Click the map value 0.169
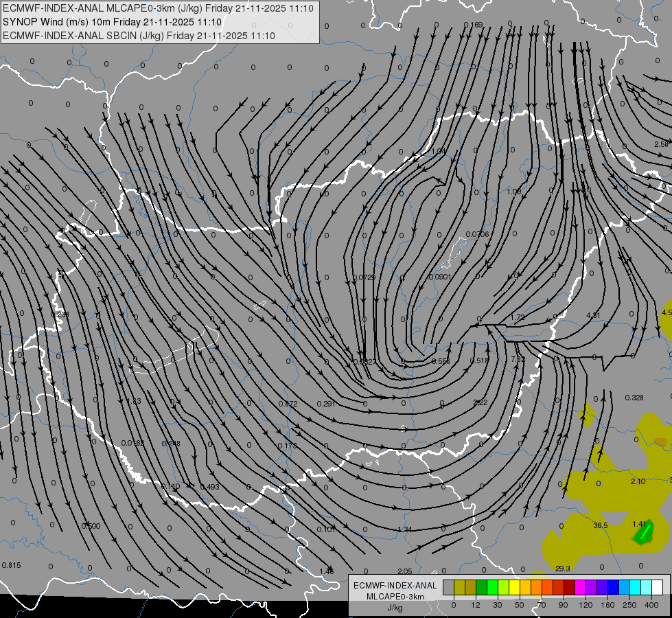This screenshot has height=618, width=672. [x=473, y=25]
